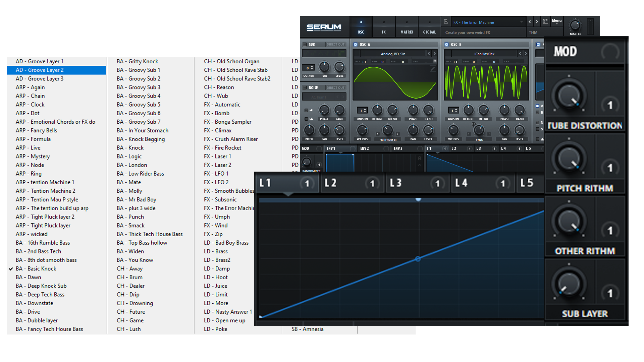Switch to the MATRIX tab
644x362 pixels.
coord(407,27)
